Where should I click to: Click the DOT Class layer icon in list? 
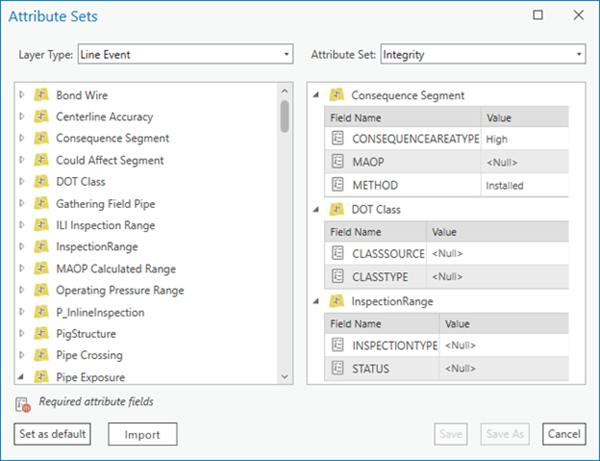(x=41, y=182)
